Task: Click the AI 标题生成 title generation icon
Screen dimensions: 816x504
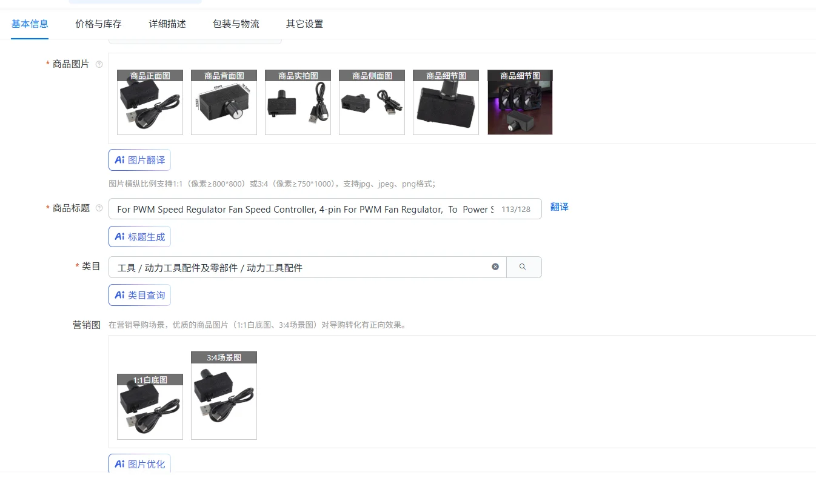Action: click(x=119, y=236)
